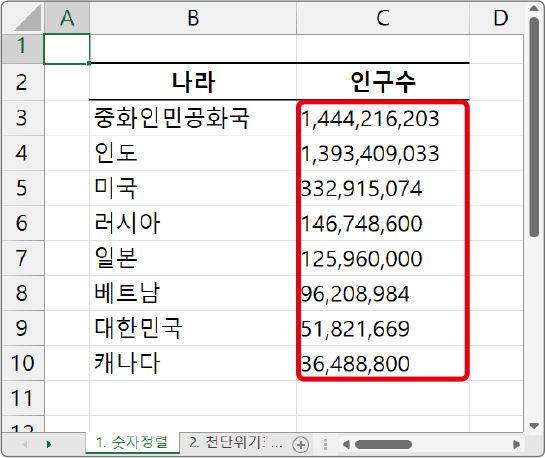Viewport: 545px width, 458px height.
Task: Select the cell 146,748,600
Action: tap(383, 223)
